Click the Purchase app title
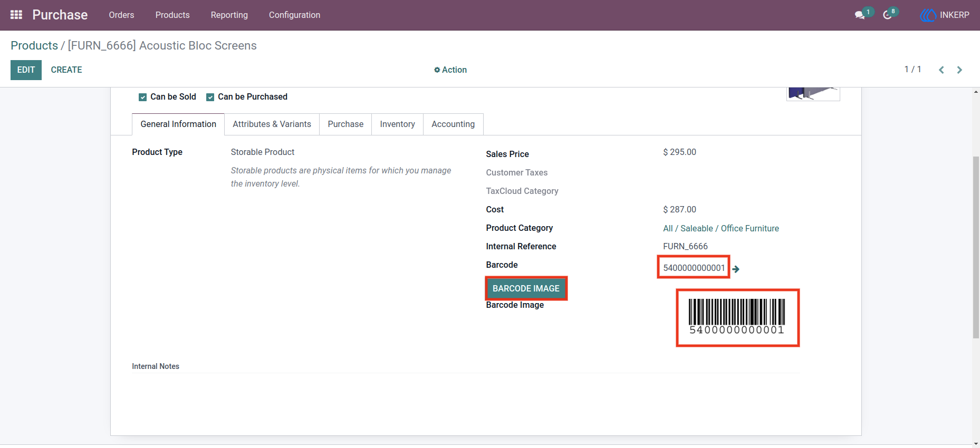Viewport: 980px width, 448px height. click(x=60, y=15)
